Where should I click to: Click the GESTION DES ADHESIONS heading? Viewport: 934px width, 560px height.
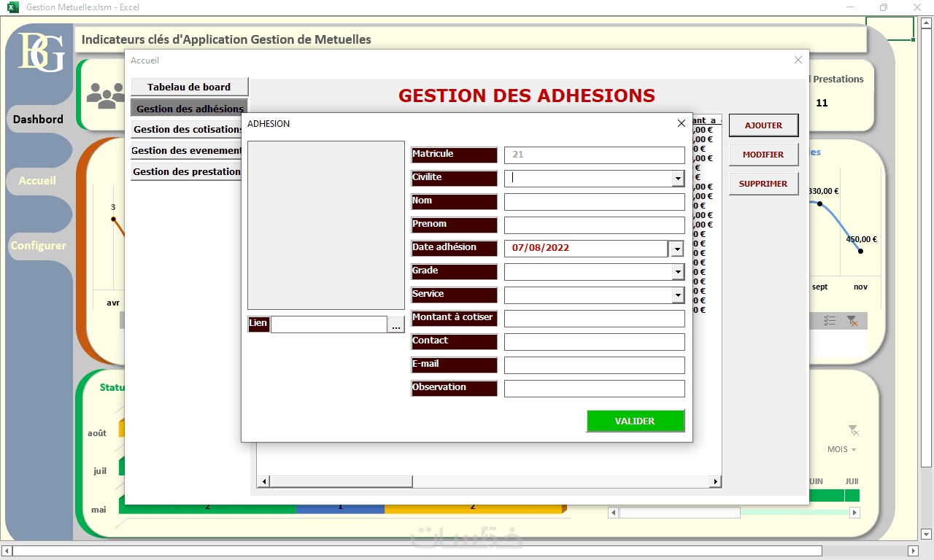coord(527,96)
